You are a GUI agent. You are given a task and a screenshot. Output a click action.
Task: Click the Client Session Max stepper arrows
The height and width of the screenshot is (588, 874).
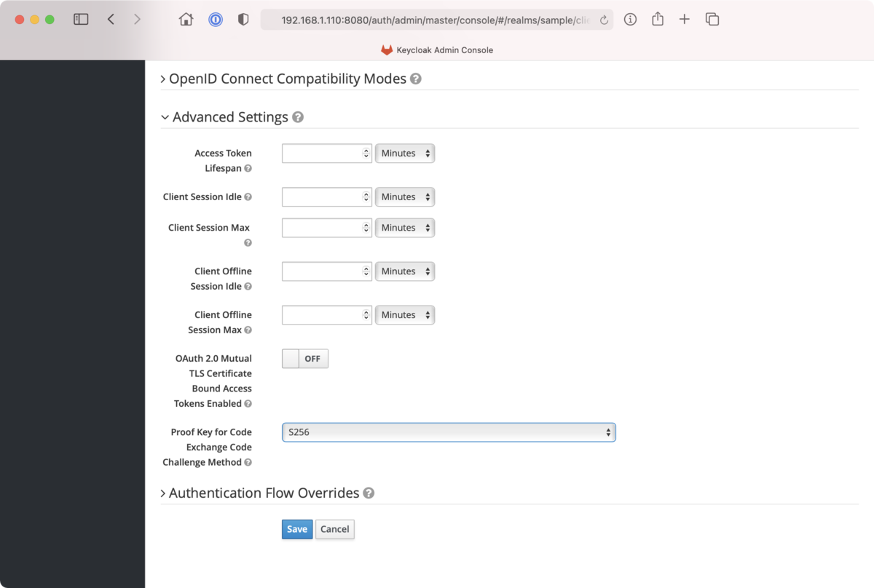pos(366,228)
